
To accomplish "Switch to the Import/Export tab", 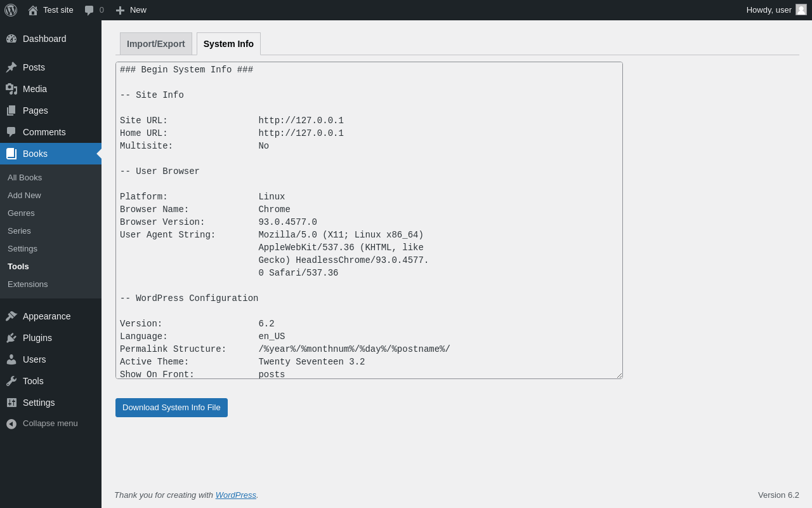I will [156, 44].
